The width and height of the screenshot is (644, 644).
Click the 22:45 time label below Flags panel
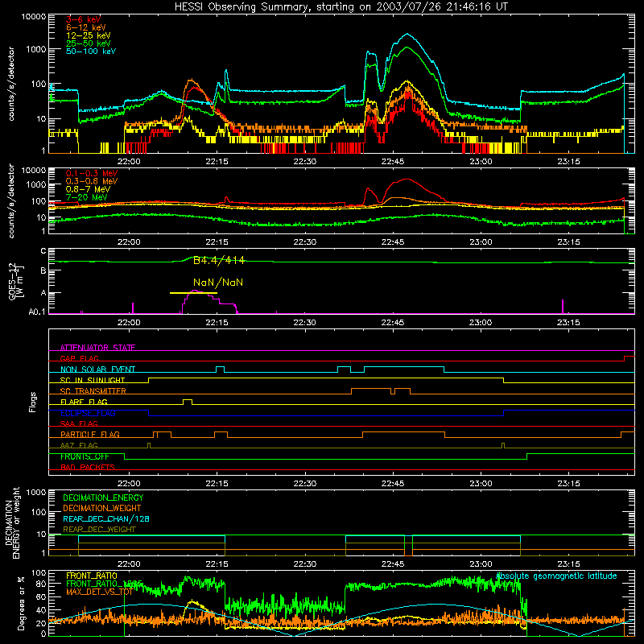tap(393, 484)
